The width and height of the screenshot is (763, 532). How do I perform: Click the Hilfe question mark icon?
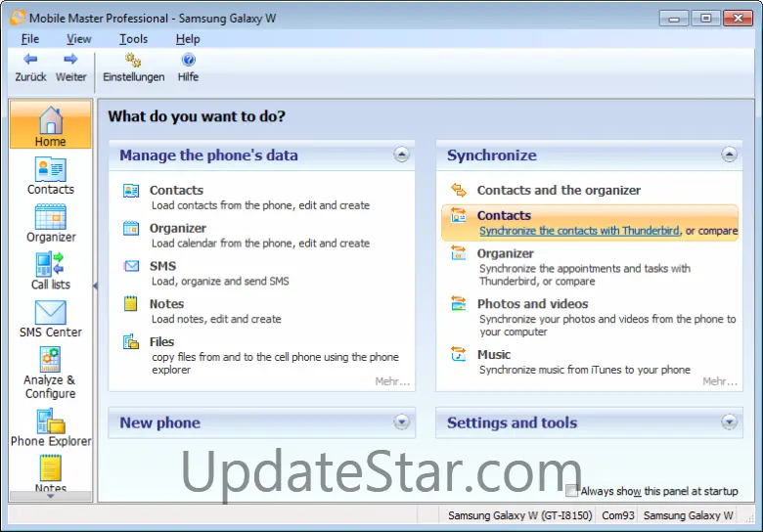pos(189,60)
